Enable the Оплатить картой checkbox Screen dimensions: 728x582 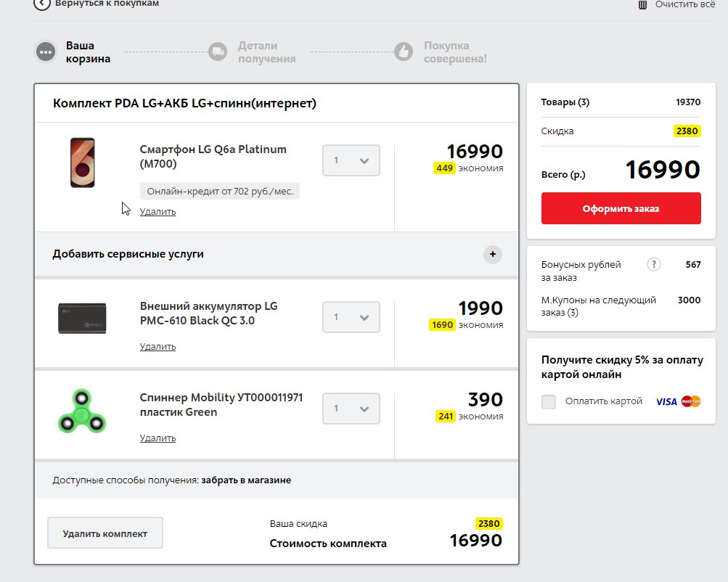tap(548, 401)
